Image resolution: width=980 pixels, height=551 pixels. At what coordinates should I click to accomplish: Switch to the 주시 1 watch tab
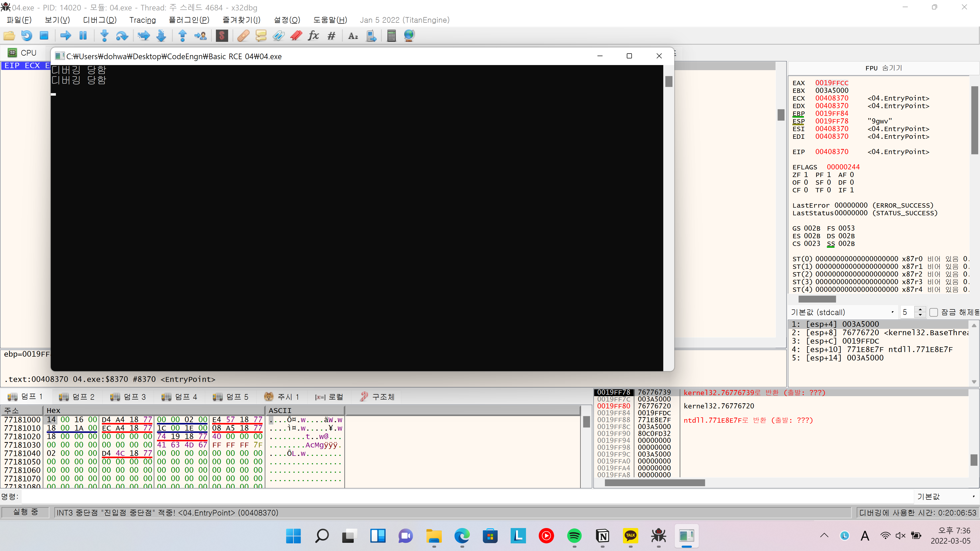tap(281, 397)
